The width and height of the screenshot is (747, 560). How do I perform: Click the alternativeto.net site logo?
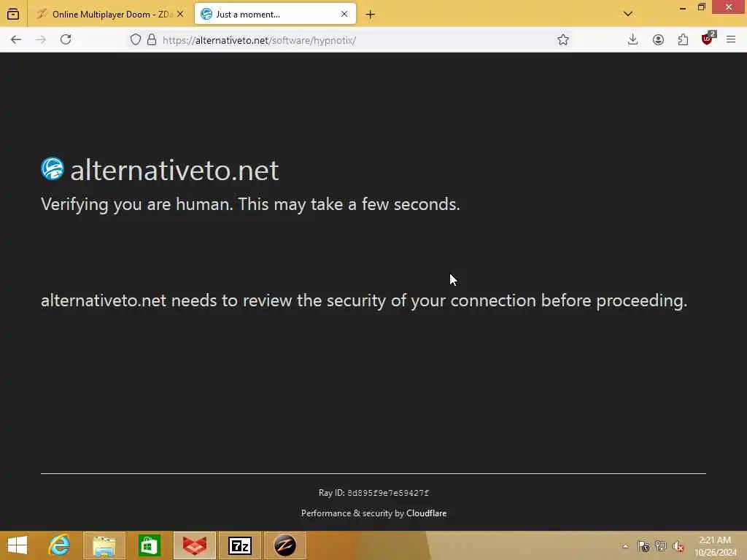(53, 168)
